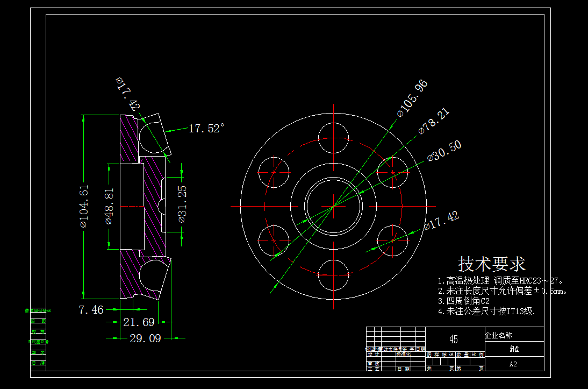Click the 第 页 cell in title block
This screenshot has height=389, width=588.
[x=470, y=369]
